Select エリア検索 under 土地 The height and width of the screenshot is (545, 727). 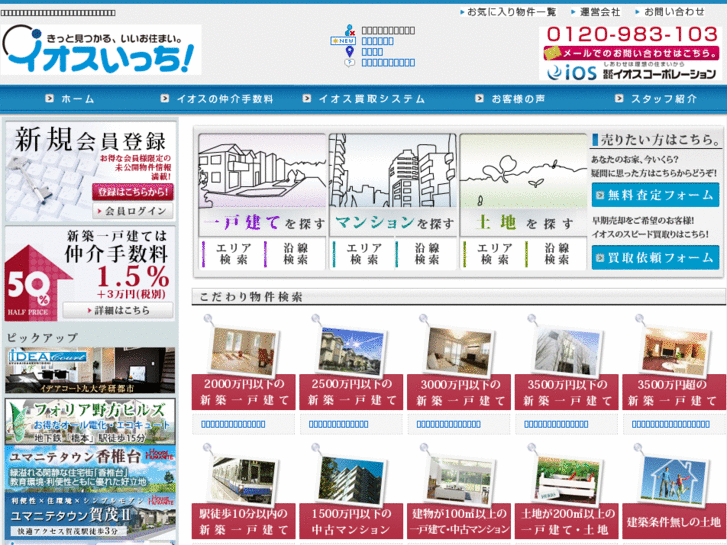pos(494,254)
